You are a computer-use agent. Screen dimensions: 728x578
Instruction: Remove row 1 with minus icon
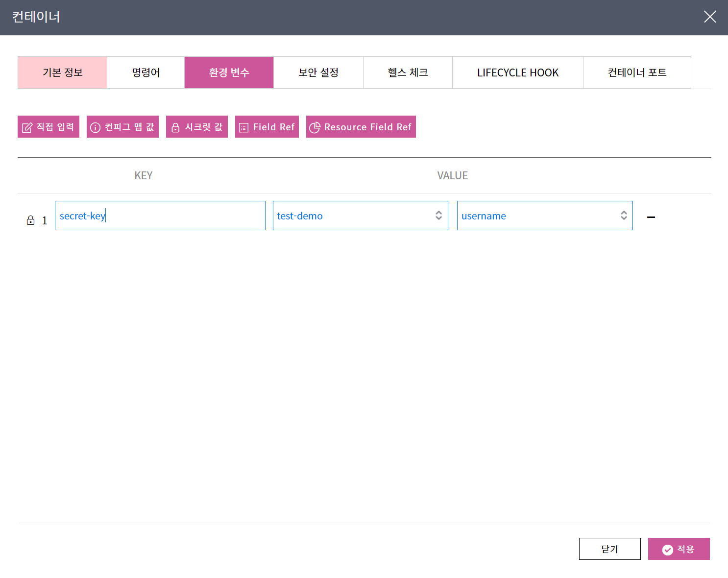651,217
